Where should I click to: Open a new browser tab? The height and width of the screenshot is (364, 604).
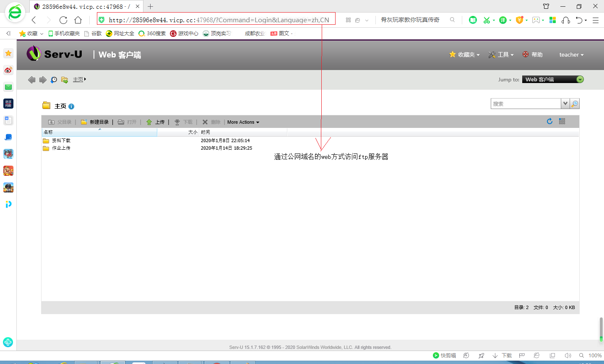click(150, 6)
